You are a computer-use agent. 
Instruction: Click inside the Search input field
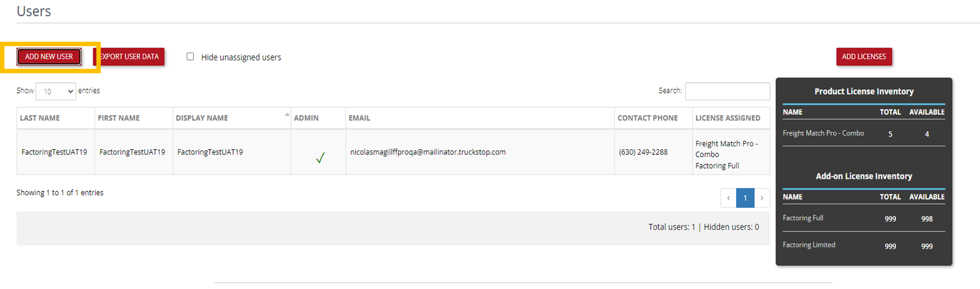(x=727, y=91)
